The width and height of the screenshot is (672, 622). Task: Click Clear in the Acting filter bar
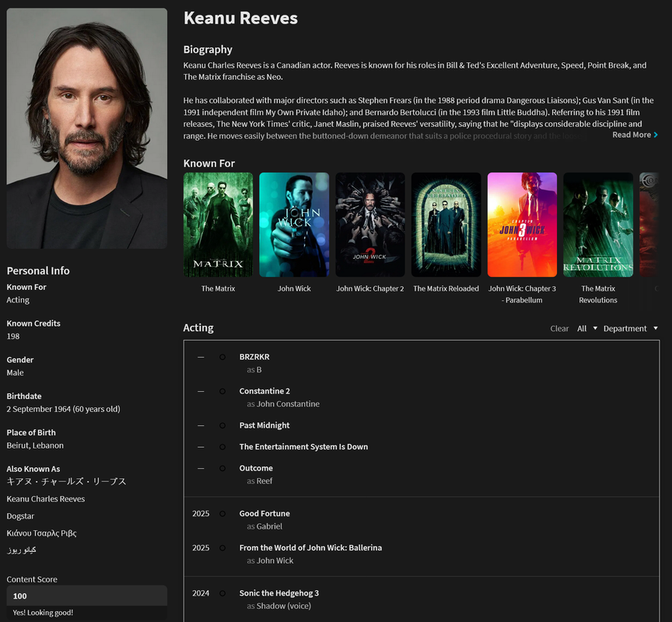point(559,329)
